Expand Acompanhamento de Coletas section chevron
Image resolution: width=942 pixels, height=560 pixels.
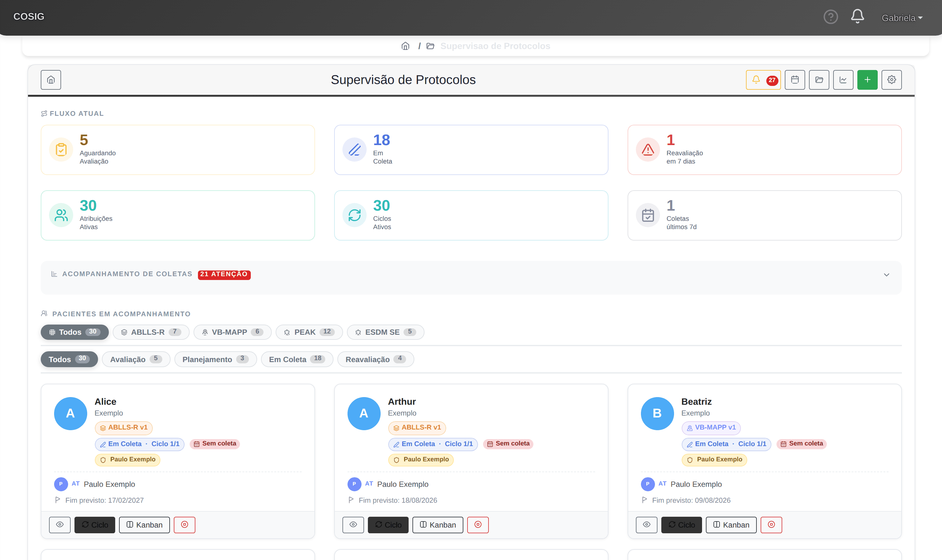point(886,275)
